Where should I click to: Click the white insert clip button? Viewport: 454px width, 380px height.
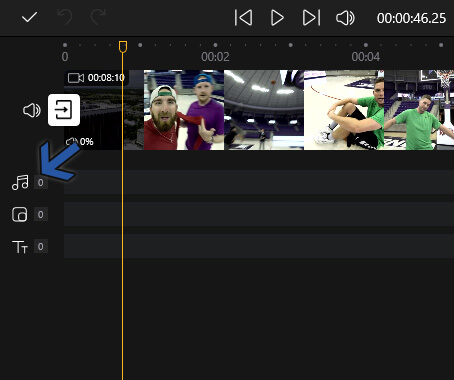point(64,110)
